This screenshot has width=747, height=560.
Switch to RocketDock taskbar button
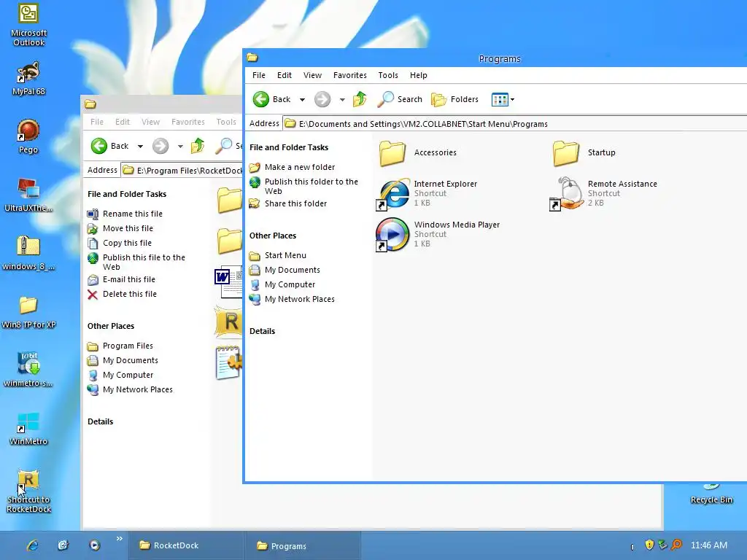185,545
